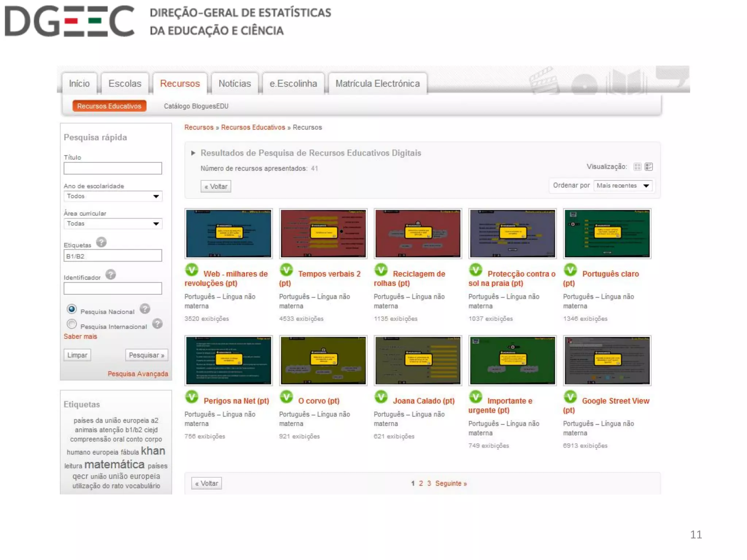Click help icon beside Identificador label
This screenshot has width=747, height=560.
111,275
